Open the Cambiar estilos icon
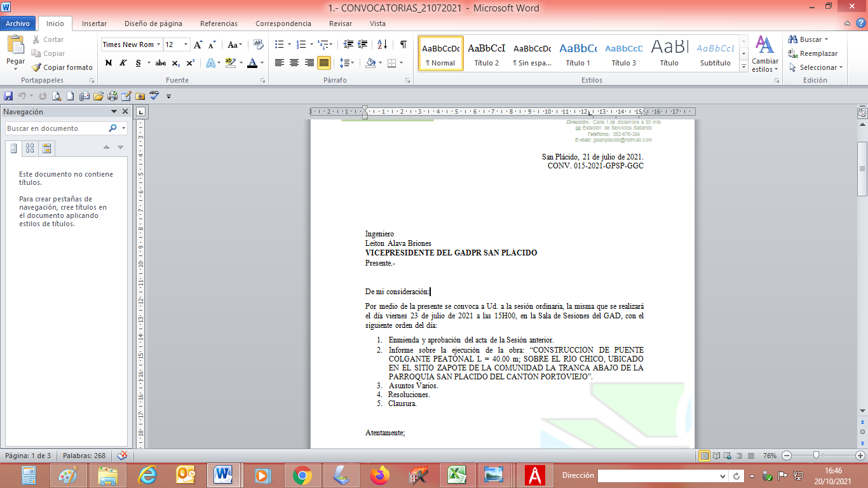Screen dimensions: 868x488 pos(764,54)
